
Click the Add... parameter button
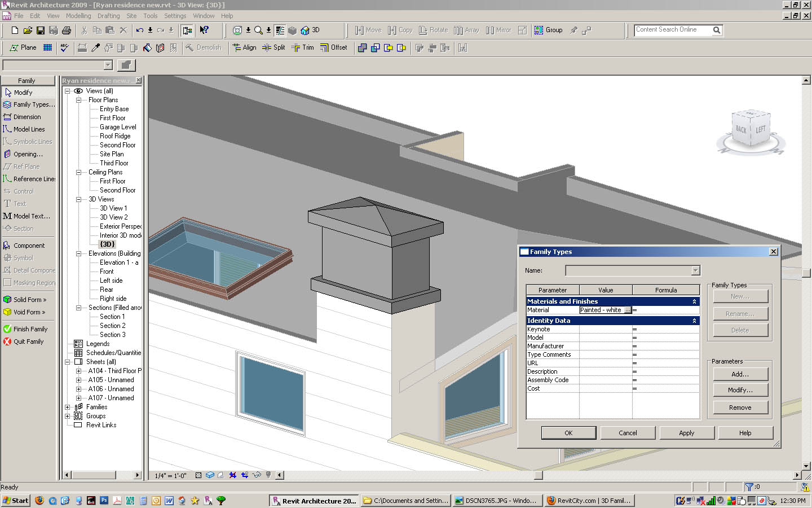740,374
